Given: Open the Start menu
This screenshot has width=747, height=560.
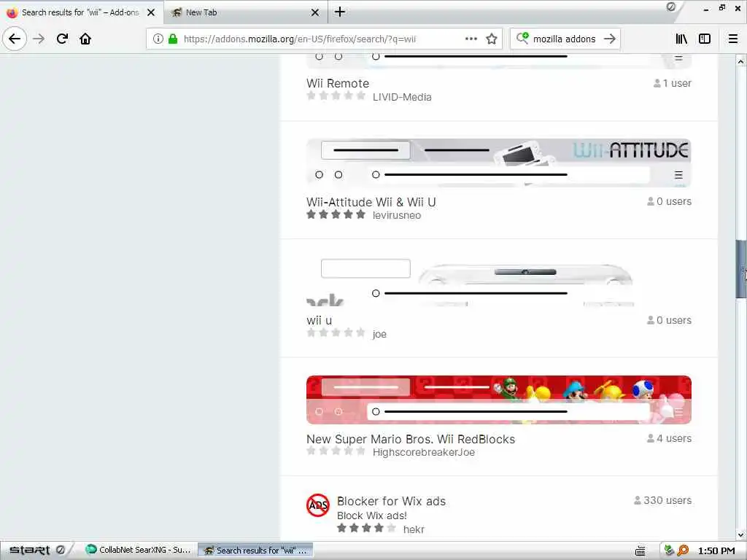Looking at the screenshot, I should 29,550.
